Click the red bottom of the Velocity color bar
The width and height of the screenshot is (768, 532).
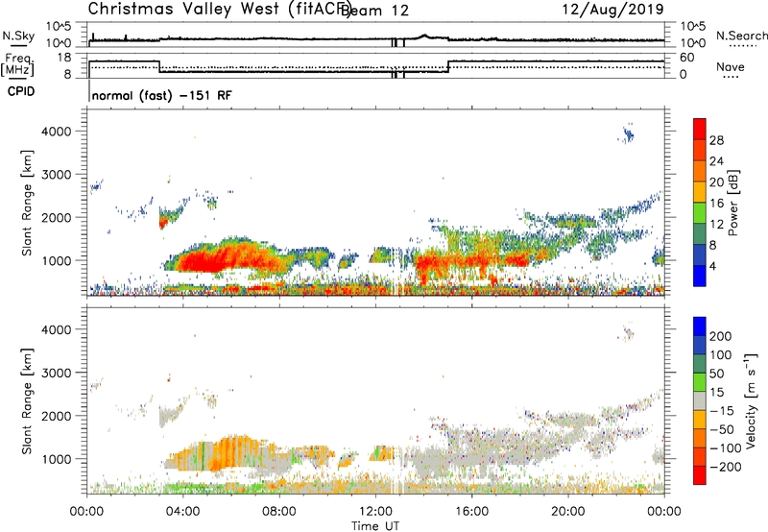pyautogui.click(x=700, y=475)
